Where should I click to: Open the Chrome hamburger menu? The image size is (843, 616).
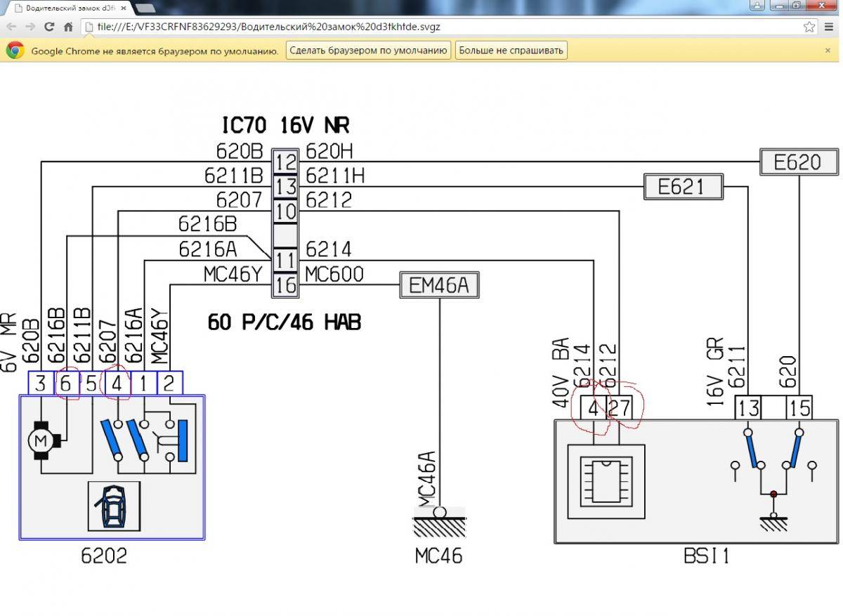tap(830, 27)
